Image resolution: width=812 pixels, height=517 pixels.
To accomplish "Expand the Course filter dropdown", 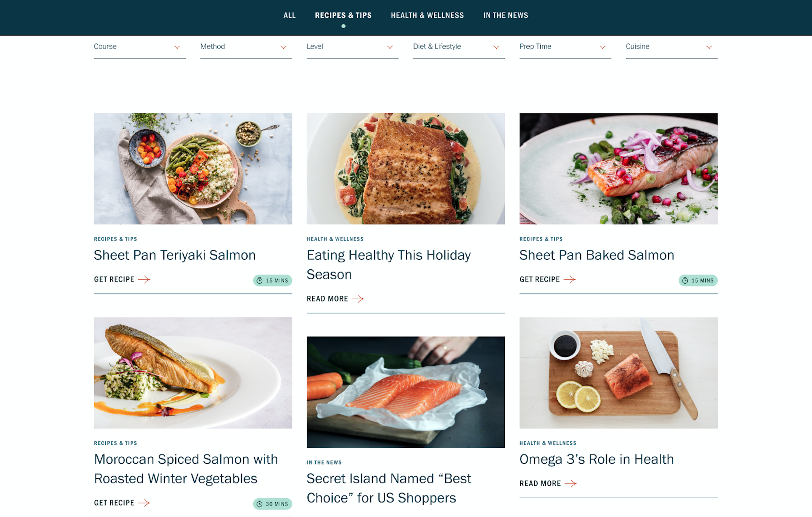I will coord(140,47).
